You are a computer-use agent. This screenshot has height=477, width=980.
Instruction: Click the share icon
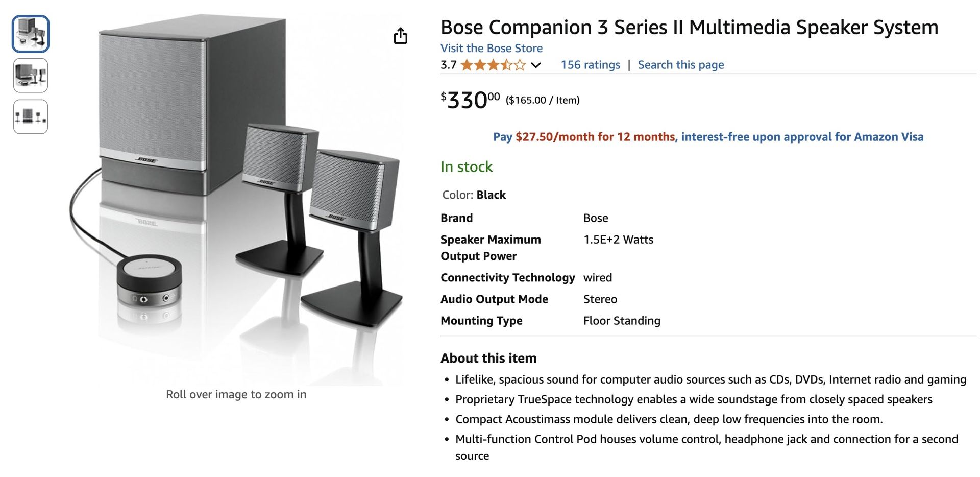(401, 36)
